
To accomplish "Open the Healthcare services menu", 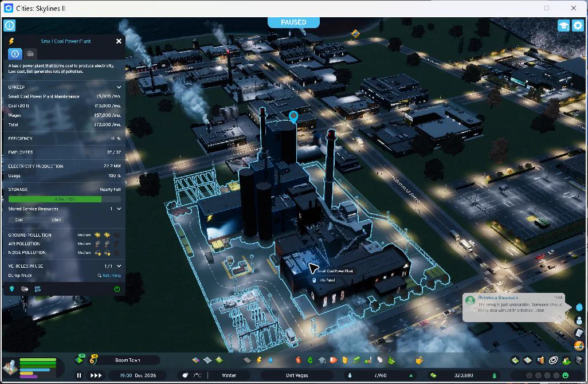I will click(x=299, y=361).
